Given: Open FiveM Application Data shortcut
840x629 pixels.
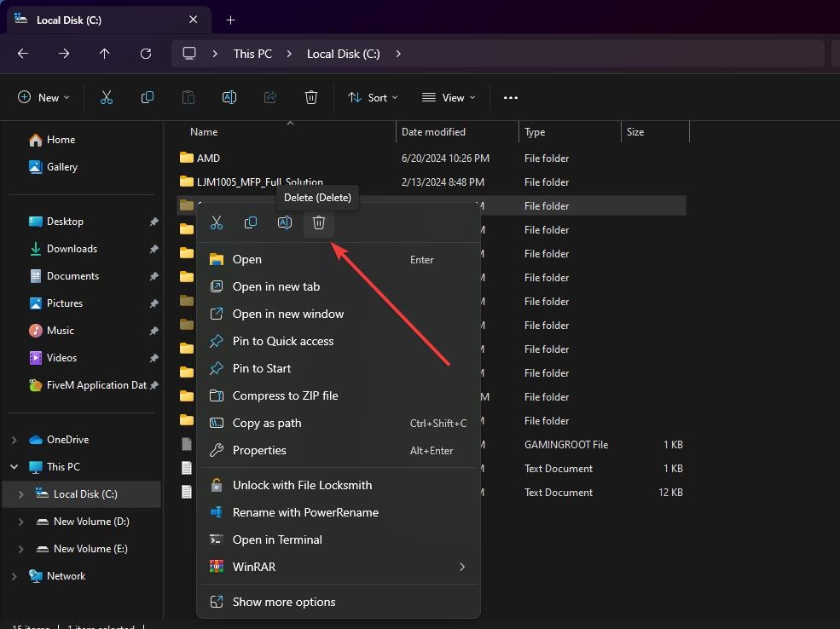Looking at the screenshot, I should click(88, 385).
